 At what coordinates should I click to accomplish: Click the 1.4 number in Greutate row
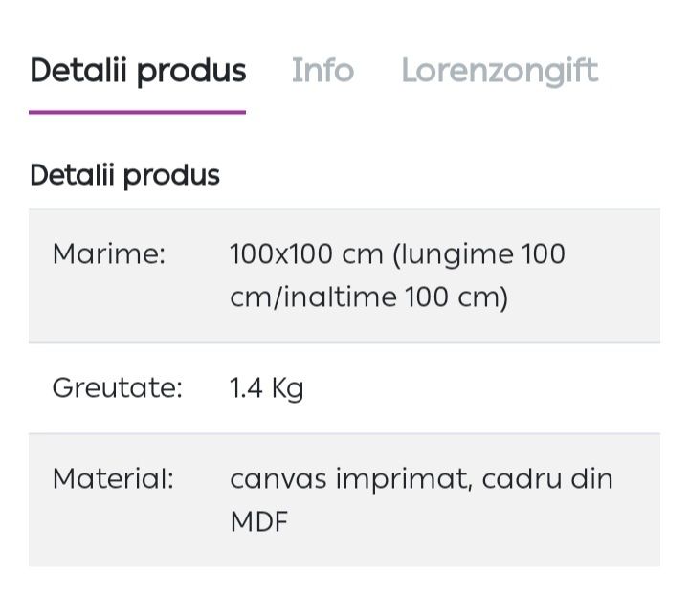point(247,388)
